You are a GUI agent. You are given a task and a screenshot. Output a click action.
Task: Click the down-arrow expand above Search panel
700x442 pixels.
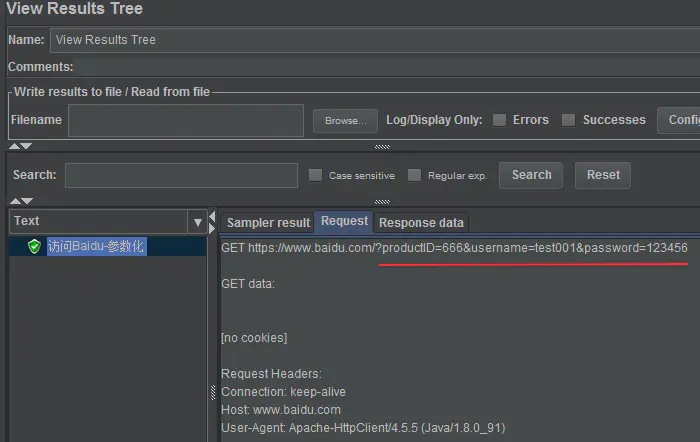click(x=26, y=146)
